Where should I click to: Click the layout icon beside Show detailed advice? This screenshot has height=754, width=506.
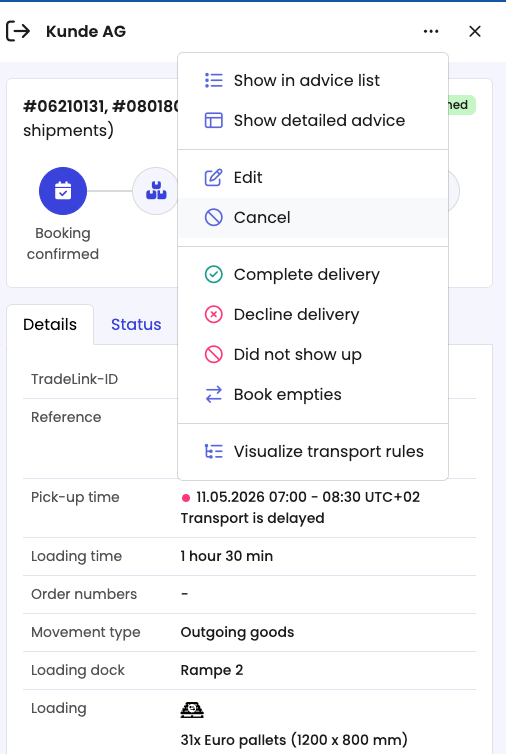pos(214,120)
